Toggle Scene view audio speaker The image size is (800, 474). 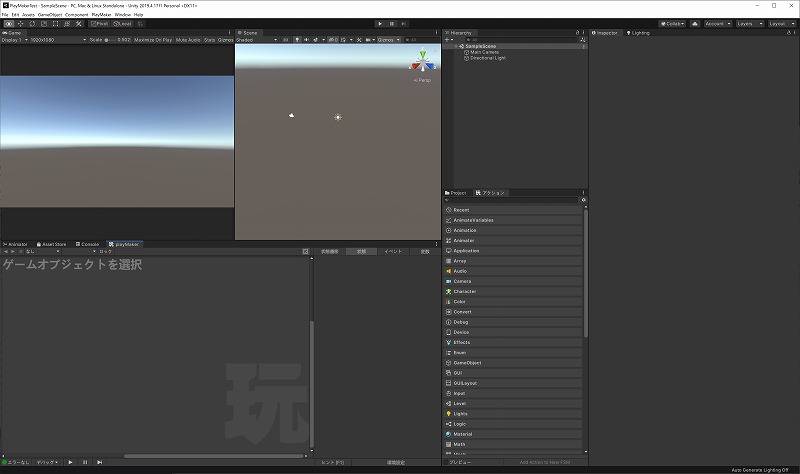306,40
